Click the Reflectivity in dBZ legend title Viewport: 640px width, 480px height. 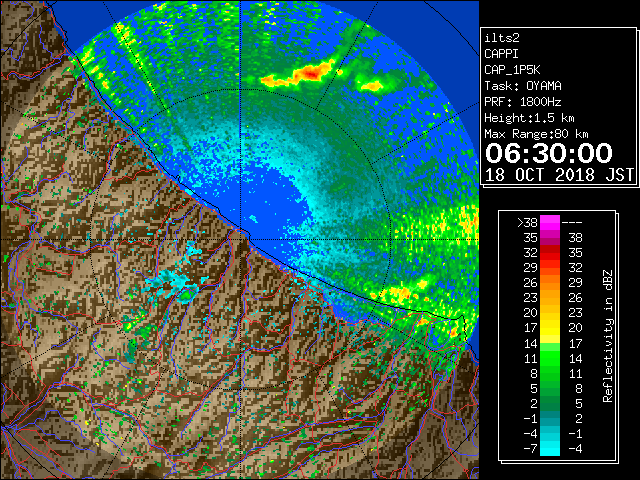607,336
